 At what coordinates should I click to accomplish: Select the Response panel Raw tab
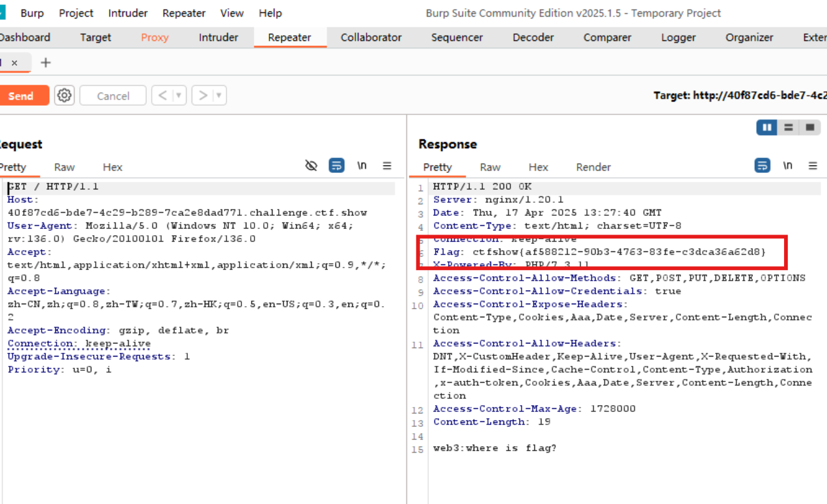coord(490,167)
